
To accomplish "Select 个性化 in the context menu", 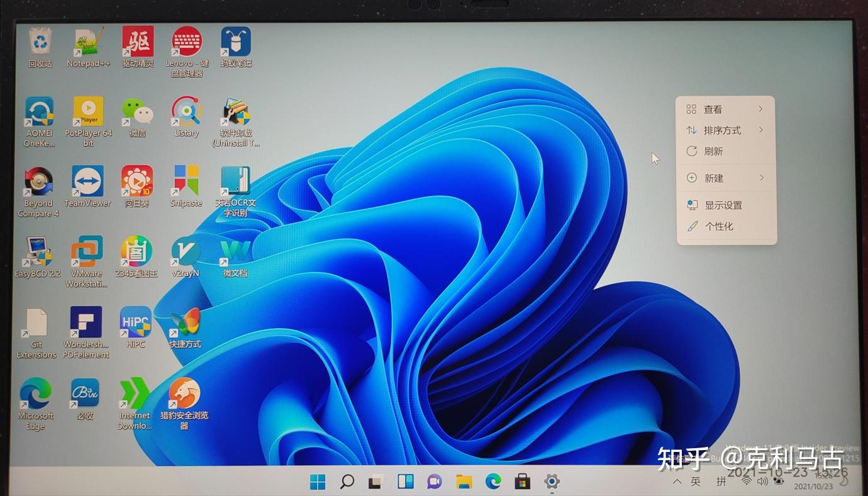I will (726, 226).
